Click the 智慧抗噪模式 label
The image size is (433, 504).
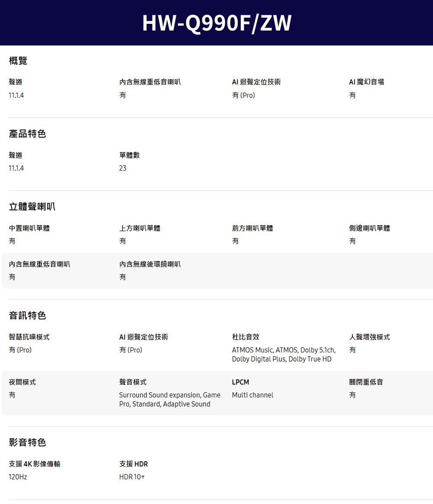click(29, 337)
